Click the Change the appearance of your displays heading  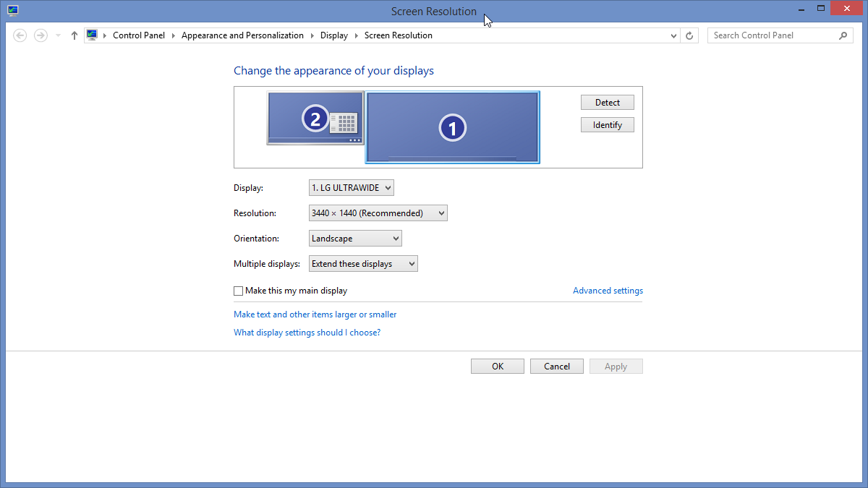333,71
